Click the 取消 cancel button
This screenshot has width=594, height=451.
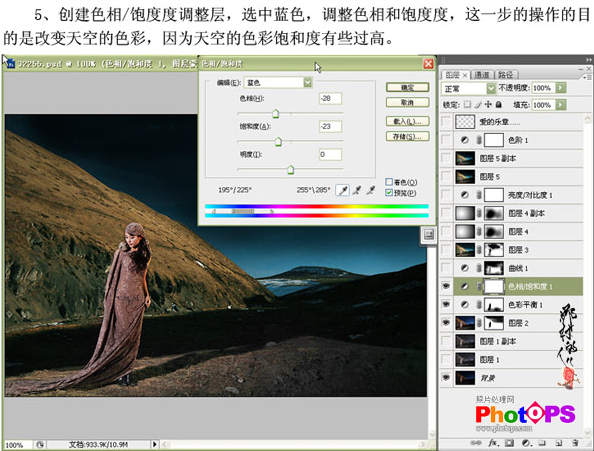[x=407, y=102]
